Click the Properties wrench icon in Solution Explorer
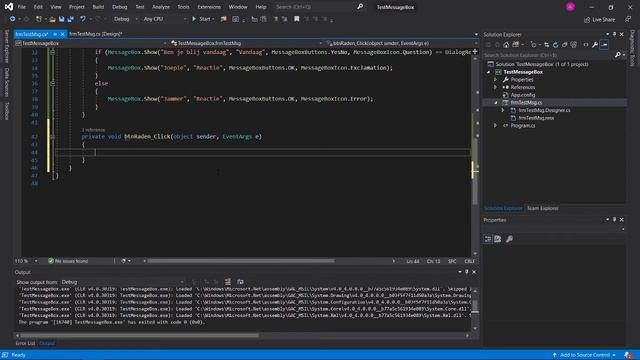The width and height of the screenshot is (640, 360). [x=595, y=45]
